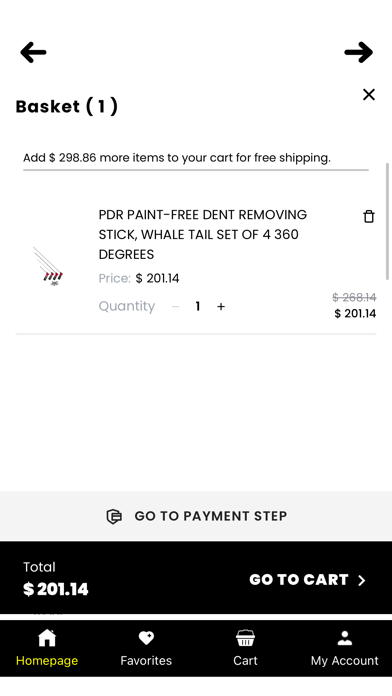The image size is (392, 696).
Task: Open the My Account tab
Action: click(344, 648)
